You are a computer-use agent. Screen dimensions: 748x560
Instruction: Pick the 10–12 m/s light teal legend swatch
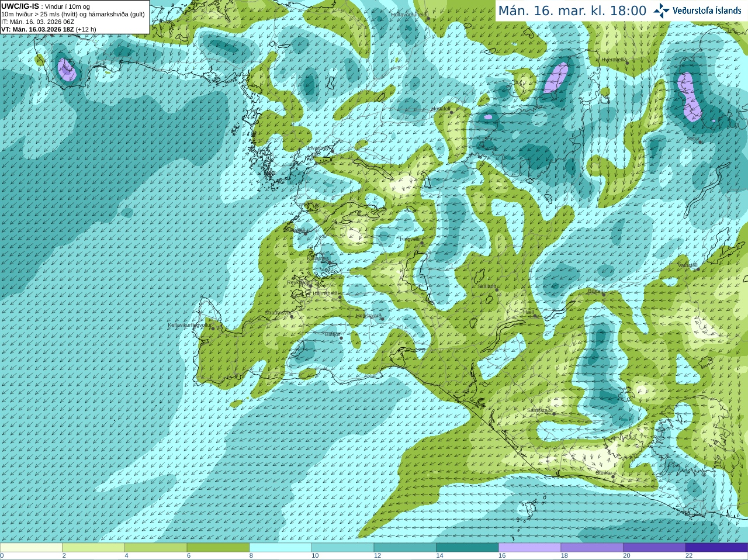(342, 548)
